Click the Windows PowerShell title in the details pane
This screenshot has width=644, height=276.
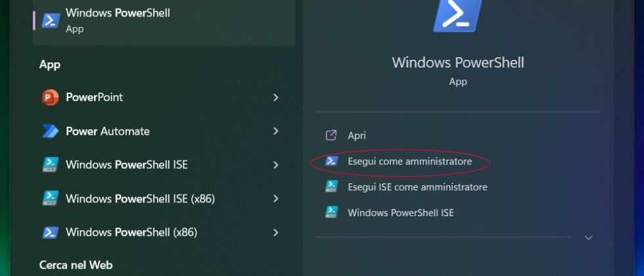(x=457, y=63)
